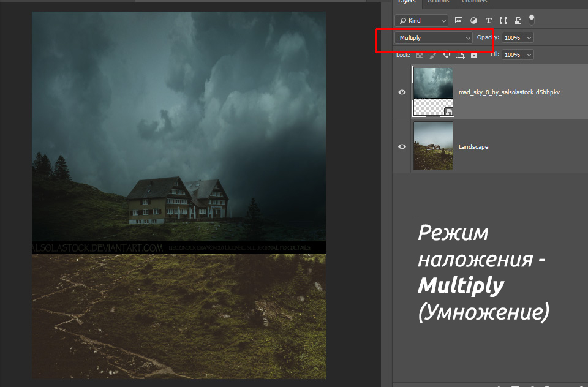Click the lock all padlock icon
Screen dimensions: 588x387
coord(474,54)
